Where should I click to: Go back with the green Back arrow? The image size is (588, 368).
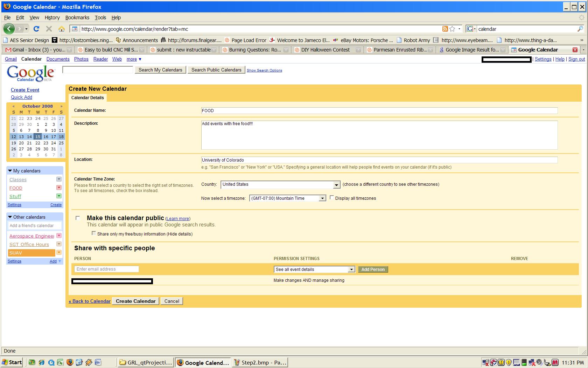coord(9,29)
